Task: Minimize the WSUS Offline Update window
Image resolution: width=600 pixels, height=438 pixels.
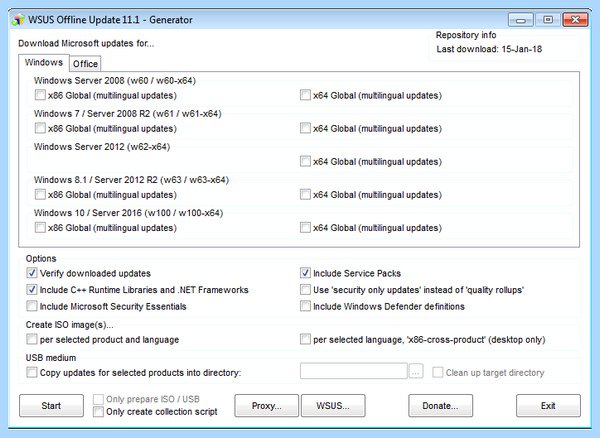Action: (x=521, y=20)
